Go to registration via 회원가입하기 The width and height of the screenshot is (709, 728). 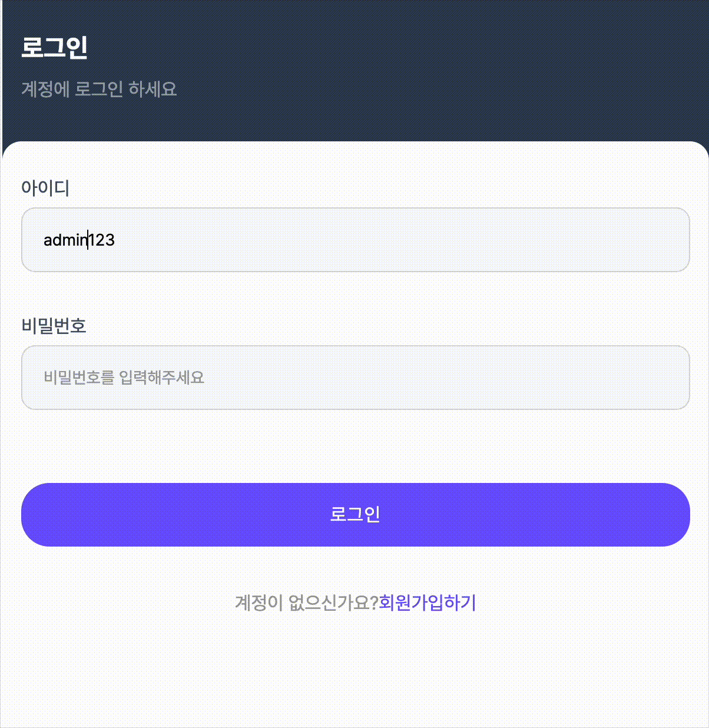[427, 603]
